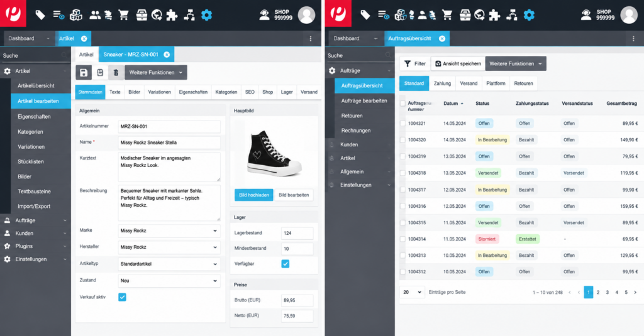Click the globe icon in the Auftragsübersicht window top bar
The image size is (644, 336).
tap(479, 15)
